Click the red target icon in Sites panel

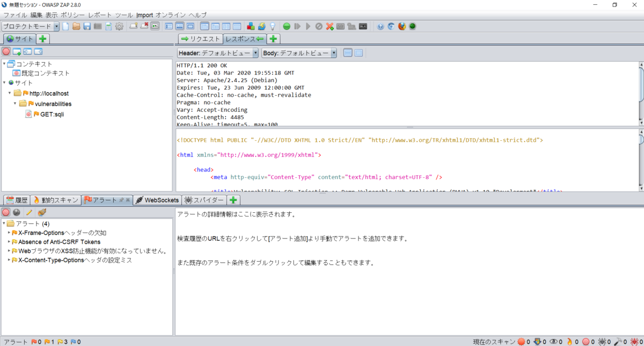coord(6,52)
